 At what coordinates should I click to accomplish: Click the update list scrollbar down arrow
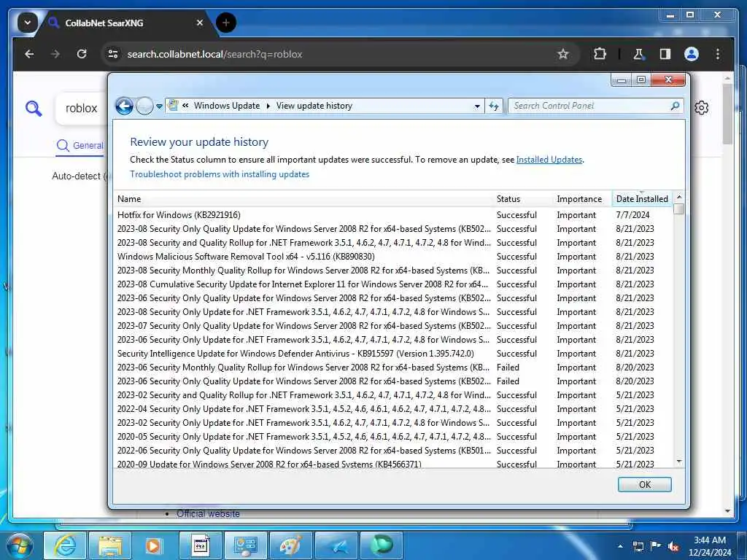coord(679,462)
